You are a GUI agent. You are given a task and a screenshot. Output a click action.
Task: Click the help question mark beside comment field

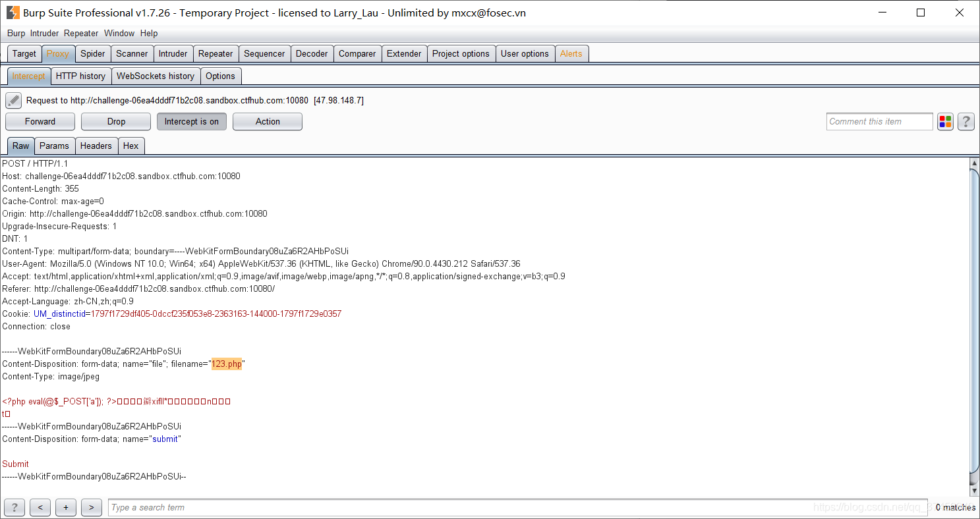966,121
